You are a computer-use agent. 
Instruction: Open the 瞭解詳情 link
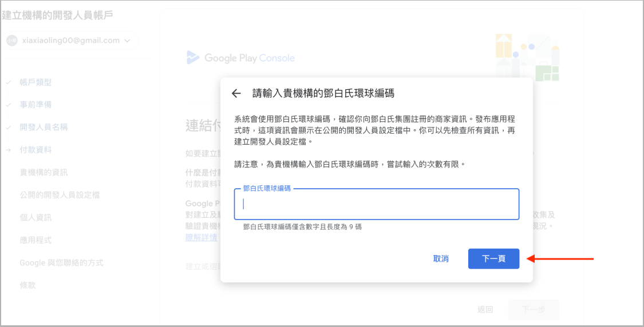coord(202,238)
